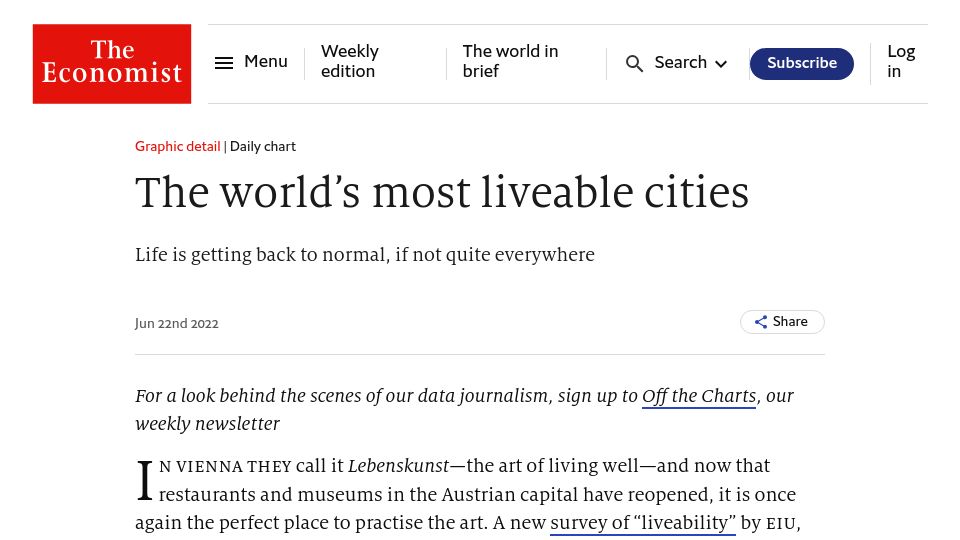960x540 pixels.
Task: Click the headline The world's most liveable cities
Action: 442,193
